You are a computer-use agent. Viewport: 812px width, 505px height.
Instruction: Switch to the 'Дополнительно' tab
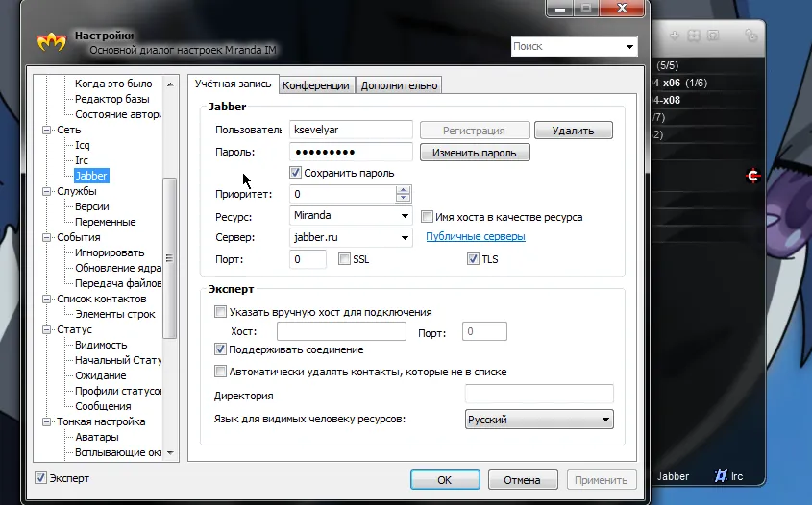coord(399,85)
